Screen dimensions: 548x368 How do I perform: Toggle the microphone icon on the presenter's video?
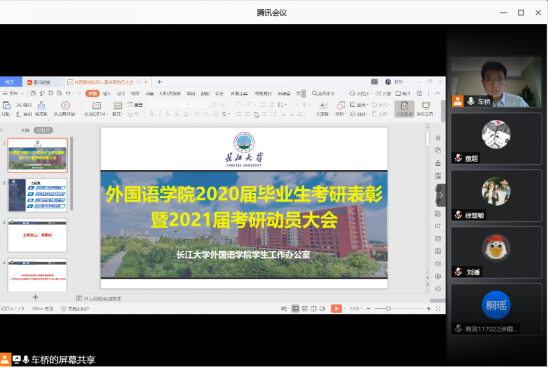point(471,101)
